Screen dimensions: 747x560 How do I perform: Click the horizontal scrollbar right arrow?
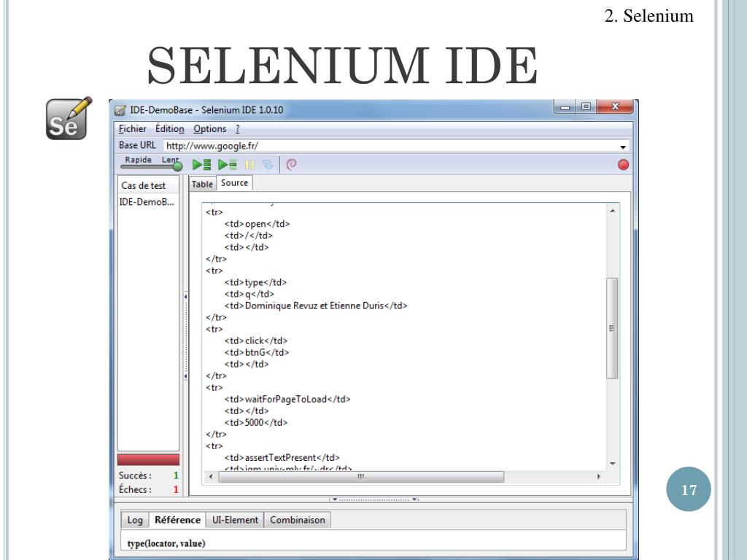pos(599,476)
